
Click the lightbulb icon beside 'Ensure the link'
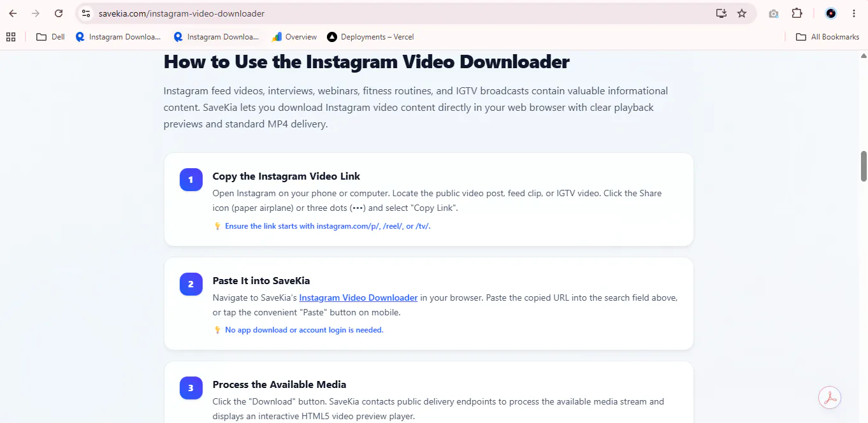pyautogui.click(x=217, y=226)
